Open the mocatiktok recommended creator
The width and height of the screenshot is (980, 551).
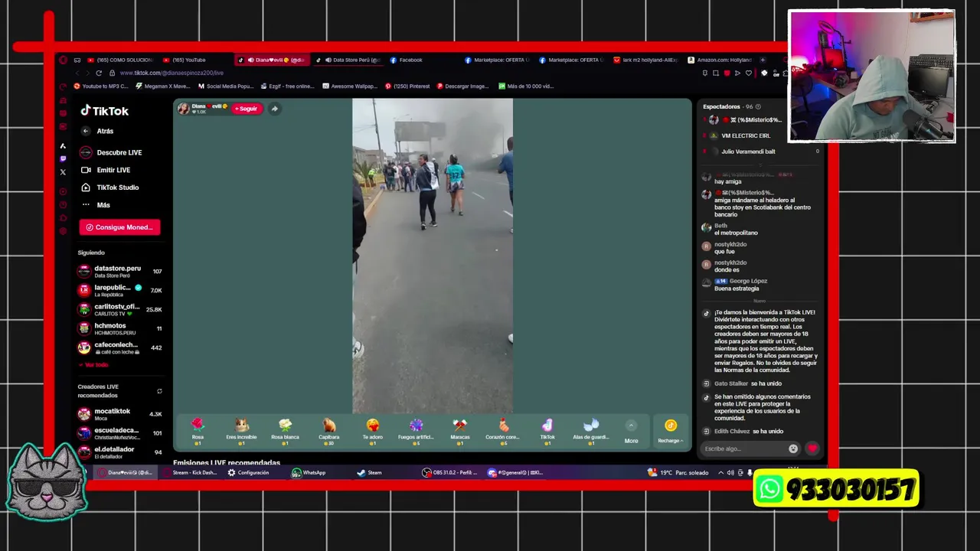click(119, 413)
